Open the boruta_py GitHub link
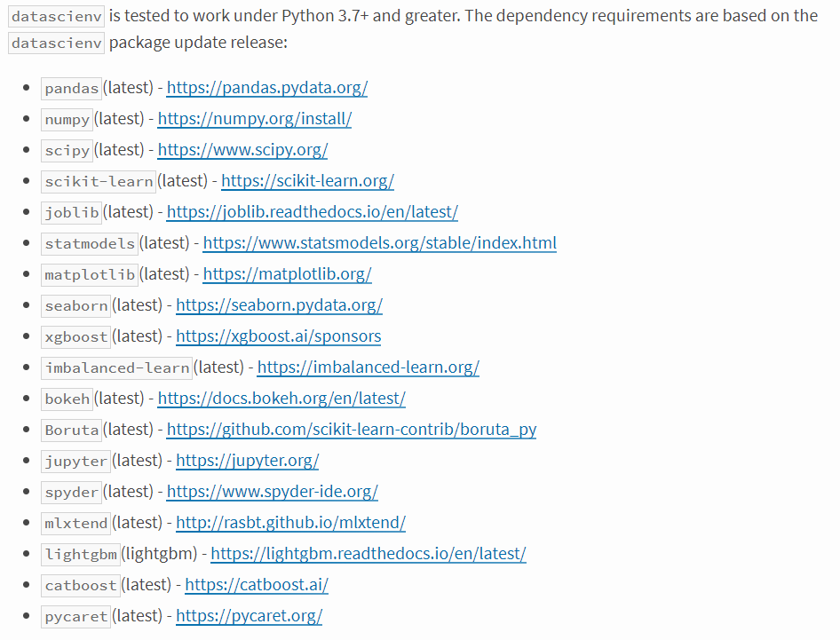 351,430
